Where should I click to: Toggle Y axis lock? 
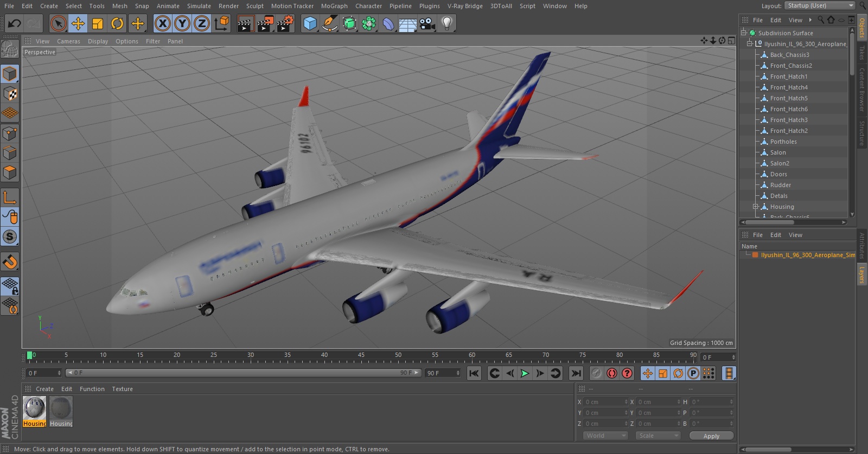pos(182,23)
